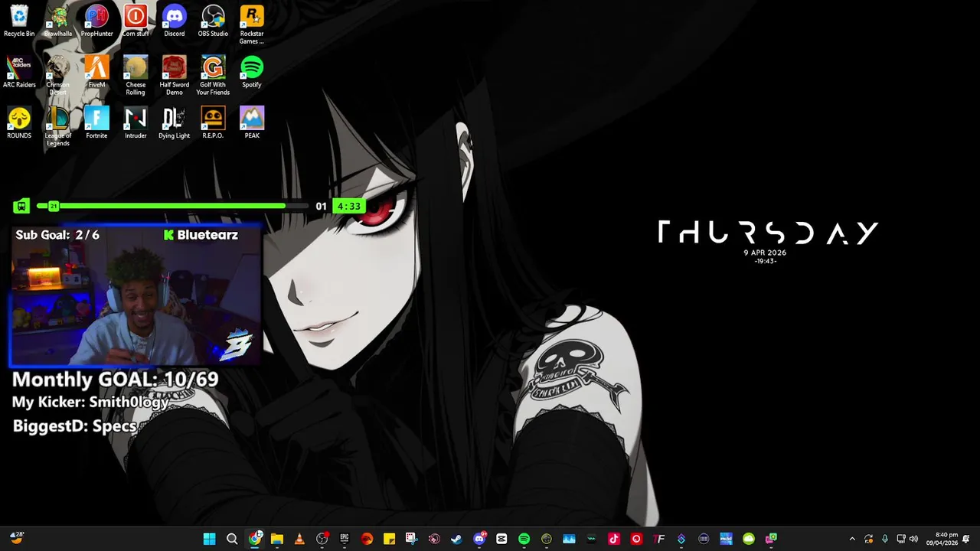Show hidden system tray icons
Viewport: 980px width, 551px height.
pyautogui.click(x=852, y=539)
